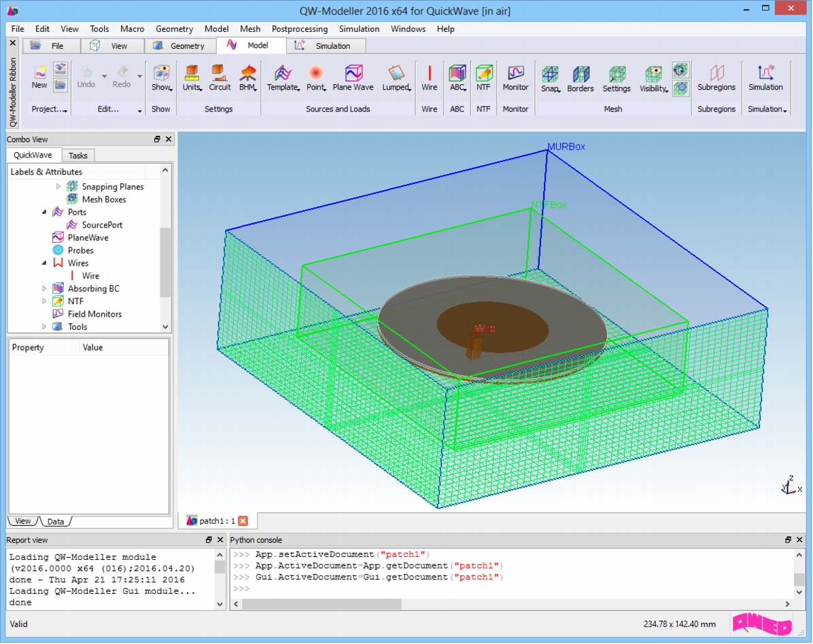This screenshot has width=813, height=644.
Task: Expand the Absorbing BC tree node
Action: pyautogui.click(x=44, y=289)
